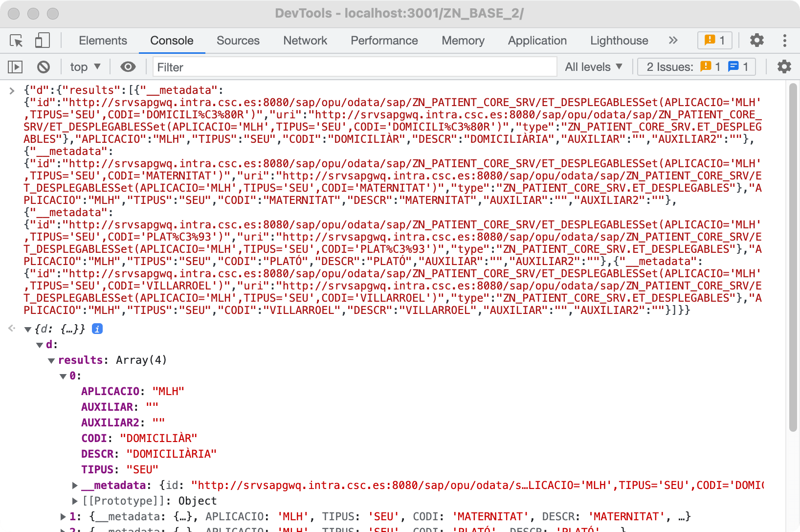The width and height of the screenshot is (800, 532).
Task: Show the console sidebar panel
Action: [x=15, y=67]
